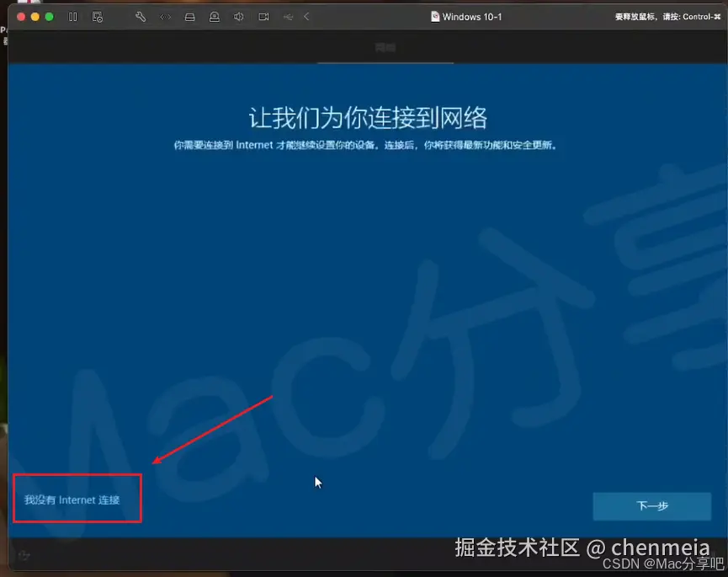
Task: Click the progress bar under the 网络 heading
Action: (x=384, y=61)
